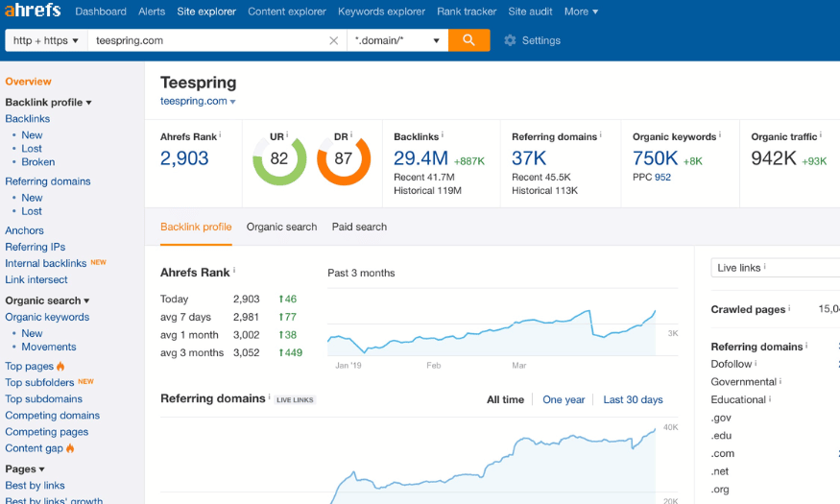Click the info icon next to UR
This screenshot has width=840, height=504.
pyautogui.click(x=287, y=134)
